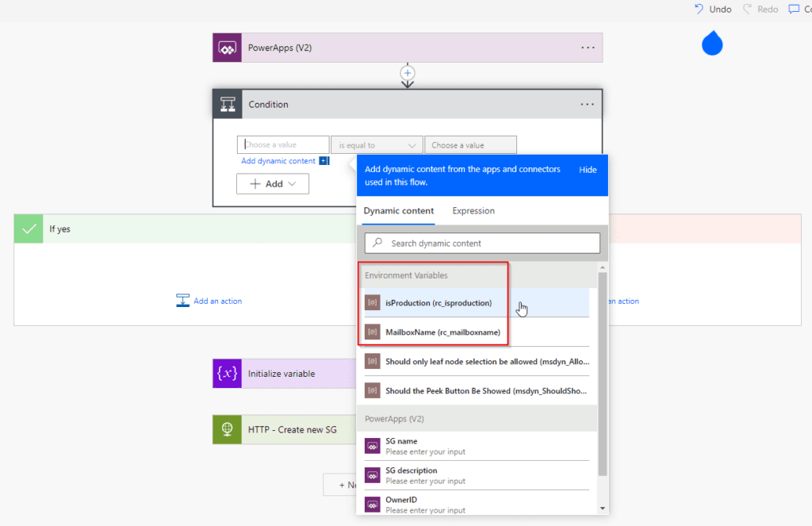
Task: Select the SG name PowerApps icon
Action: (373, 446)
